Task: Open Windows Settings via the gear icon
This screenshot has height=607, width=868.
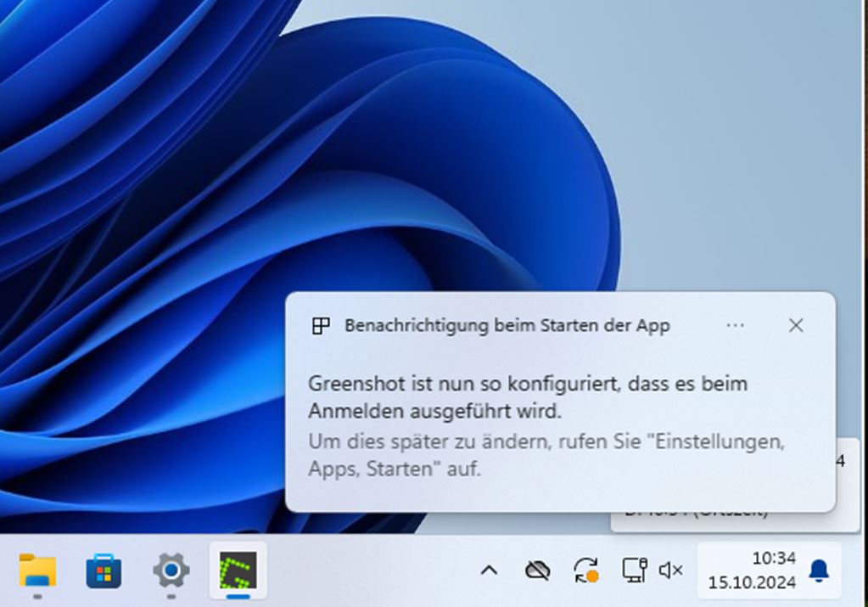Action: [171, 571]
